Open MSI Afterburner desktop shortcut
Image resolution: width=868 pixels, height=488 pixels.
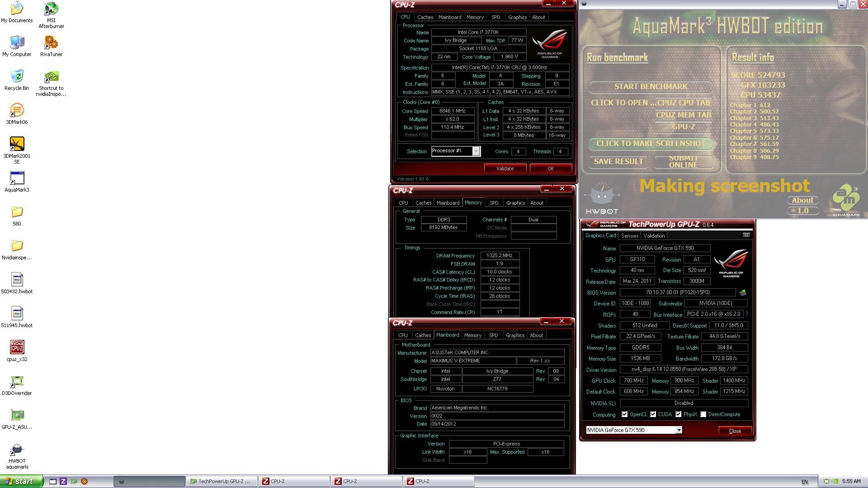pyautogui.click(x=51, y=15)
